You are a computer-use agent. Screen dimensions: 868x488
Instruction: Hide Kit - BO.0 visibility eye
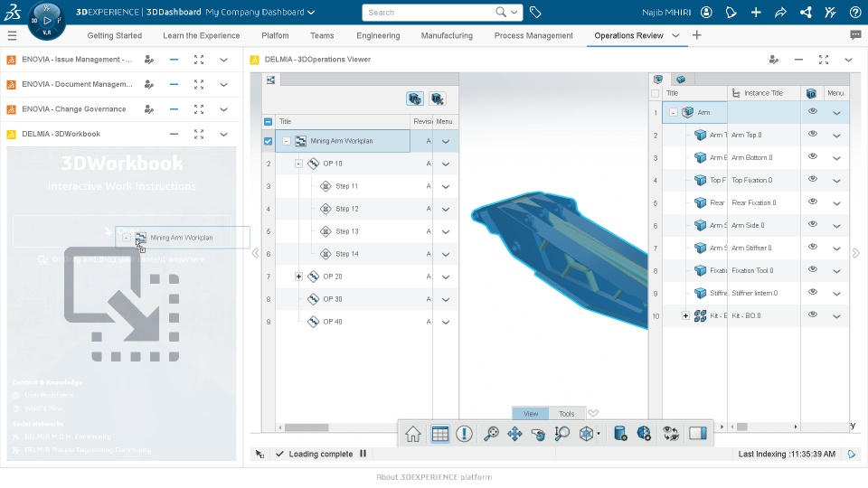point(813,314)
